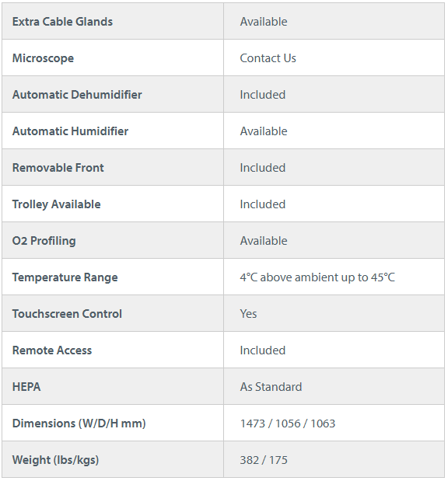Click the 4°C above ambient value
The image size is (448, 481).
317,277
